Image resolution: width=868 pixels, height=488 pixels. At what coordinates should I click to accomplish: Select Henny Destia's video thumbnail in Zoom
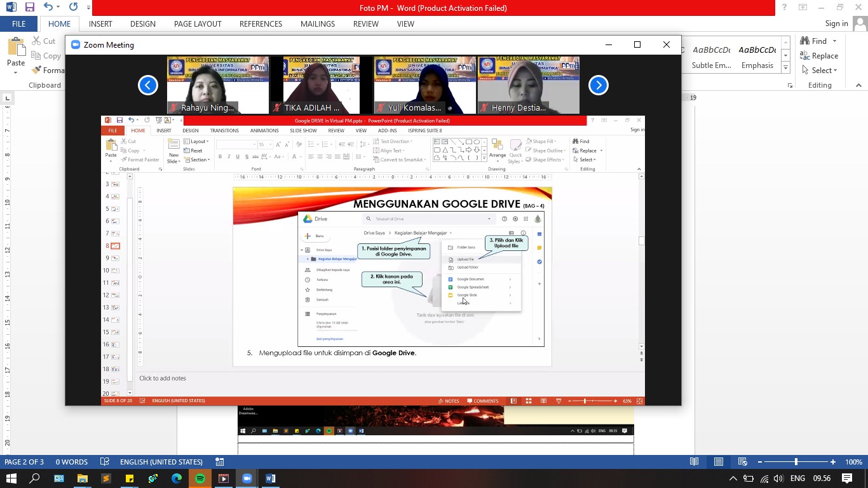tap(529, 85)
